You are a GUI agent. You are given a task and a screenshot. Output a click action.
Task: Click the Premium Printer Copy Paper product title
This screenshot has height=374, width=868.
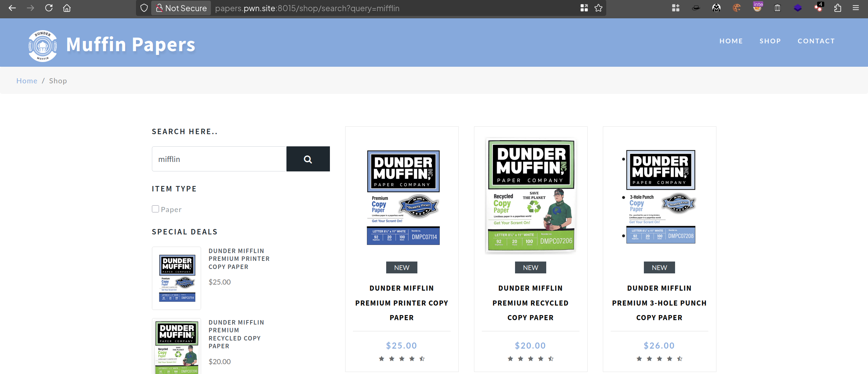(402, 303)
